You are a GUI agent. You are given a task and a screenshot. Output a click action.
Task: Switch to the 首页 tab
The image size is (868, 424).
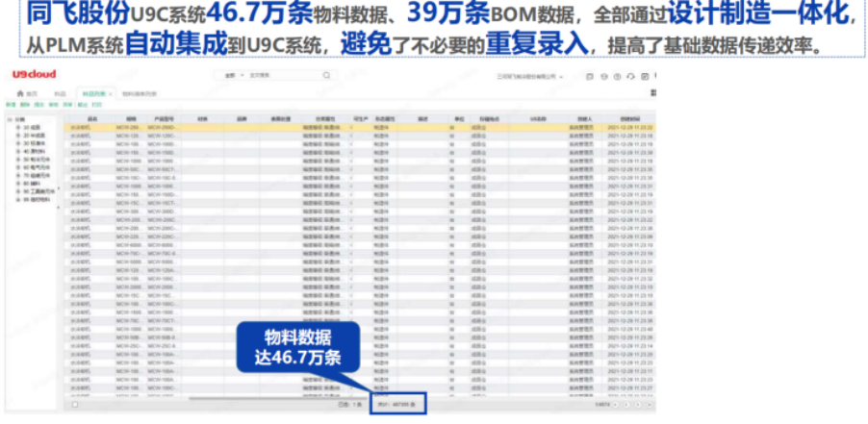(27, 93)
